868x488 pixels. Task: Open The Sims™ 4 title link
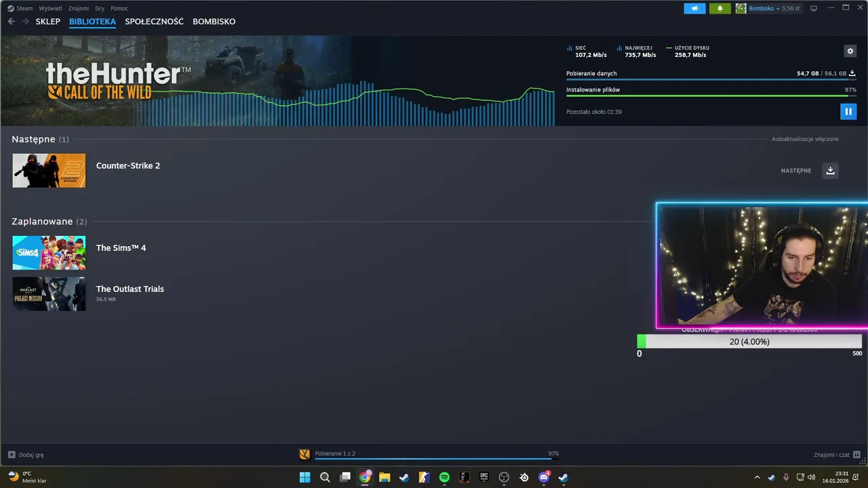click(121, 248)
